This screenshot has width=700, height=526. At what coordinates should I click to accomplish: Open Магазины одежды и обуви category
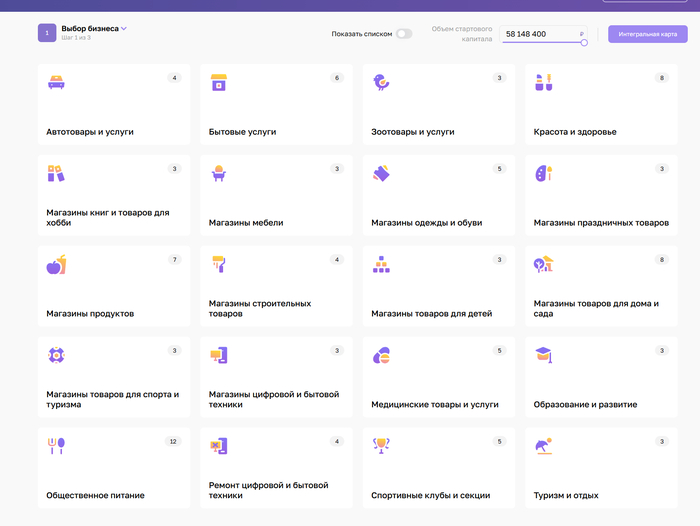click(438, 195)
